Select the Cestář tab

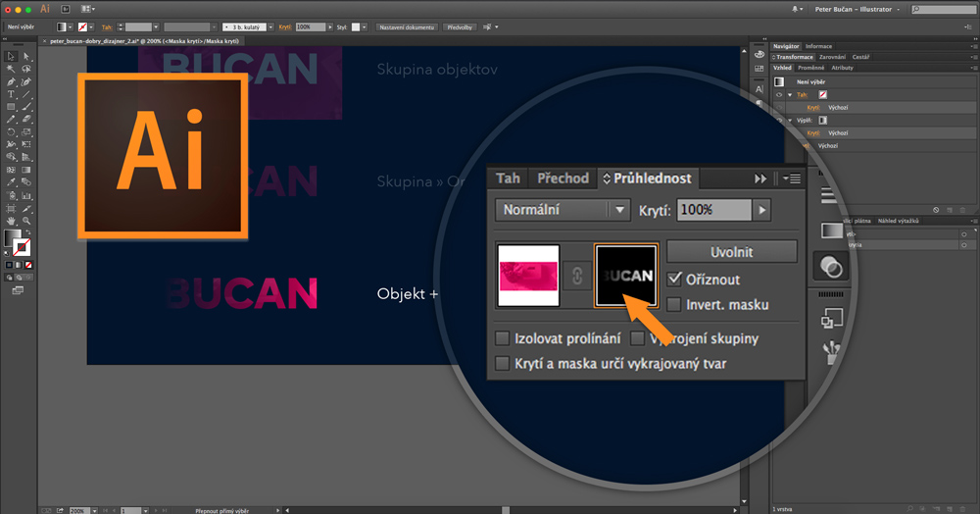click(x=860, y=57)
